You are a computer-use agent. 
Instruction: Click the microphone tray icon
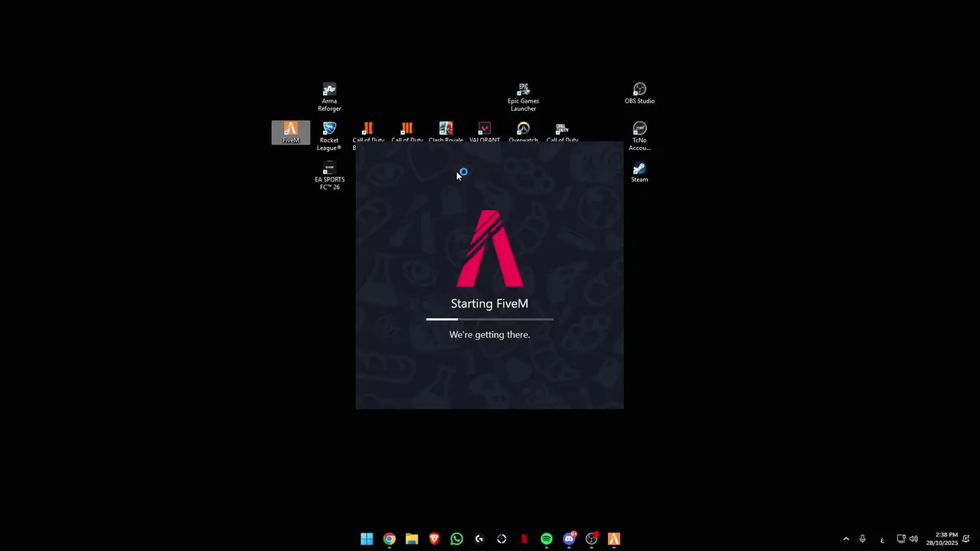tap(862, 539)
